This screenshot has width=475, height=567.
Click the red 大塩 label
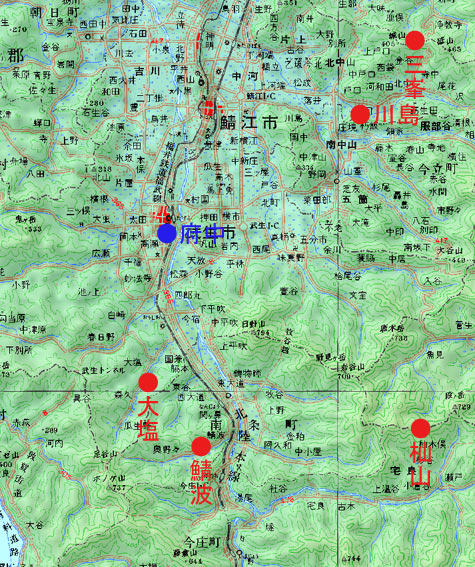[x=148, y=419]
